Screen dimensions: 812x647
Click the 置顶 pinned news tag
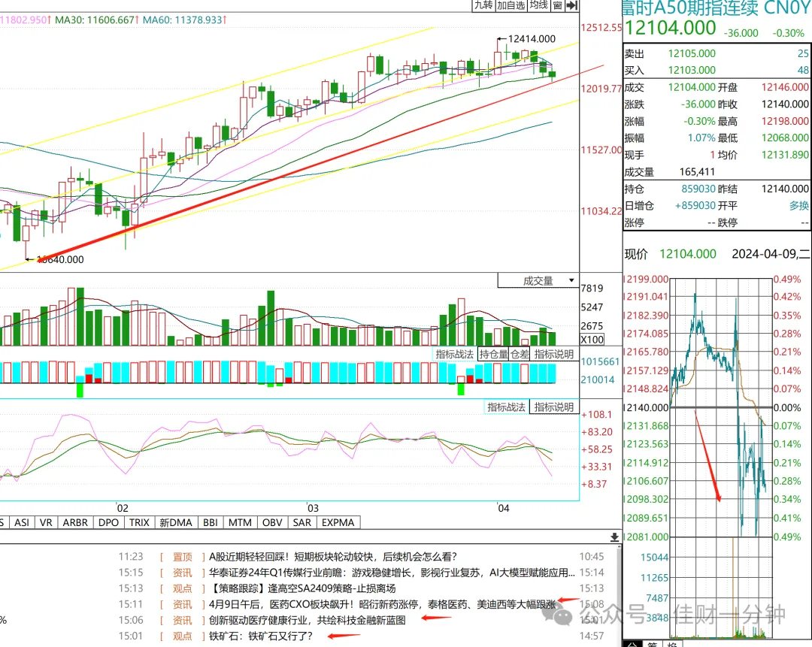[x=182, y=557]
